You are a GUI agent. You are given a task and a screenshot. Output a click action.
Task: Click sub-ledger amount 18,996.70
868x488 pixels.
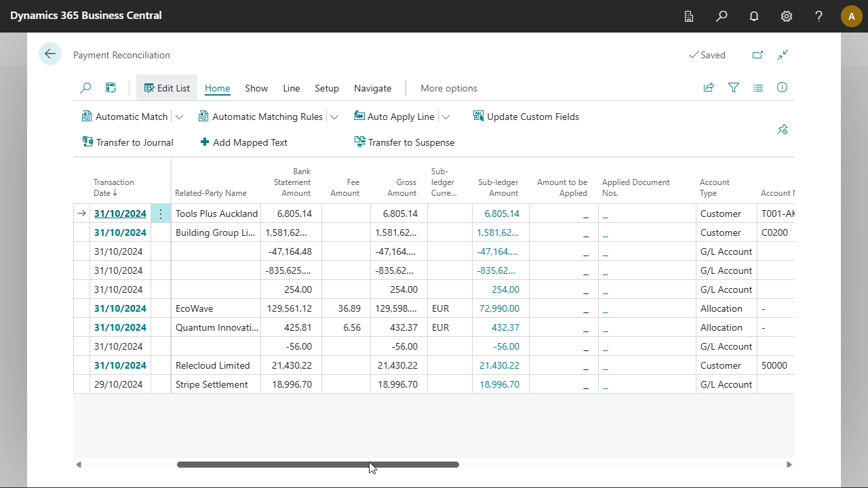pyautogui.click(x=499, y=384)
